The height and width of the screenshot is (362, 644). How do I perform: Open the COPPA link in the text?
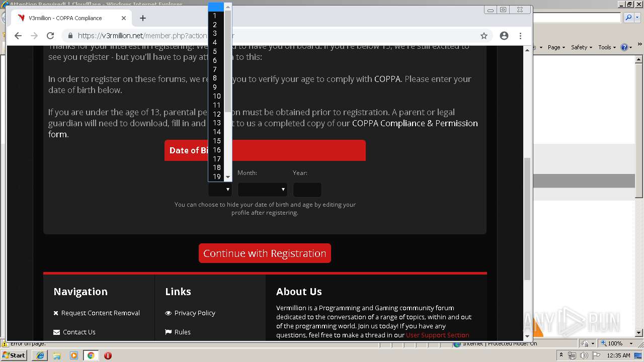[387, 79]
